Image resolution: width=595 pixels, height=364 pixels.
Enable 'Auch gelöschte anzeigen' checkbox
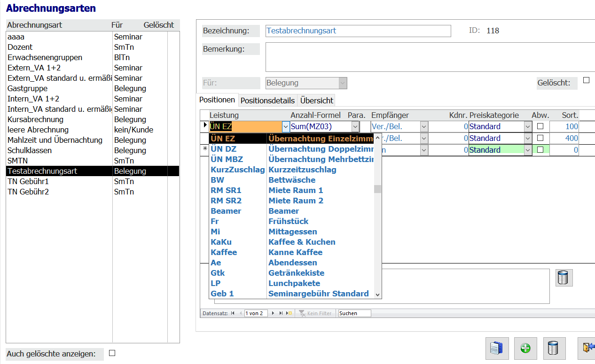(112, 353)
